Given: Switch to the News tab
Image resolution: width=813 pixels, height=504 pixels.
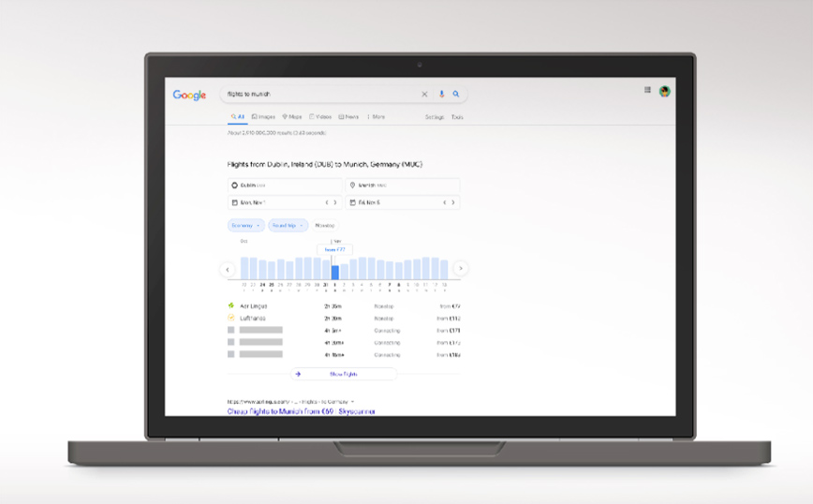Looking at the screenshot, I should 348,117.
